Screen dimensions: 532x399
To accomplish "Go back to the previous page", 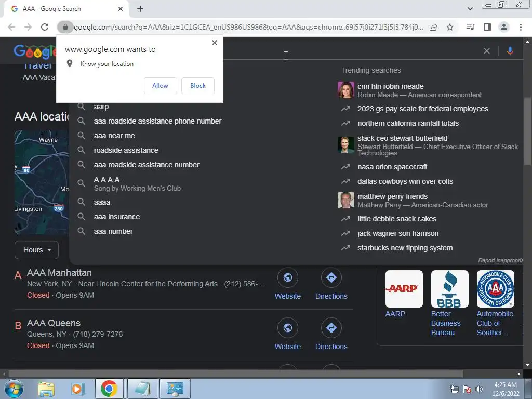I will click(x=11, y=27).
